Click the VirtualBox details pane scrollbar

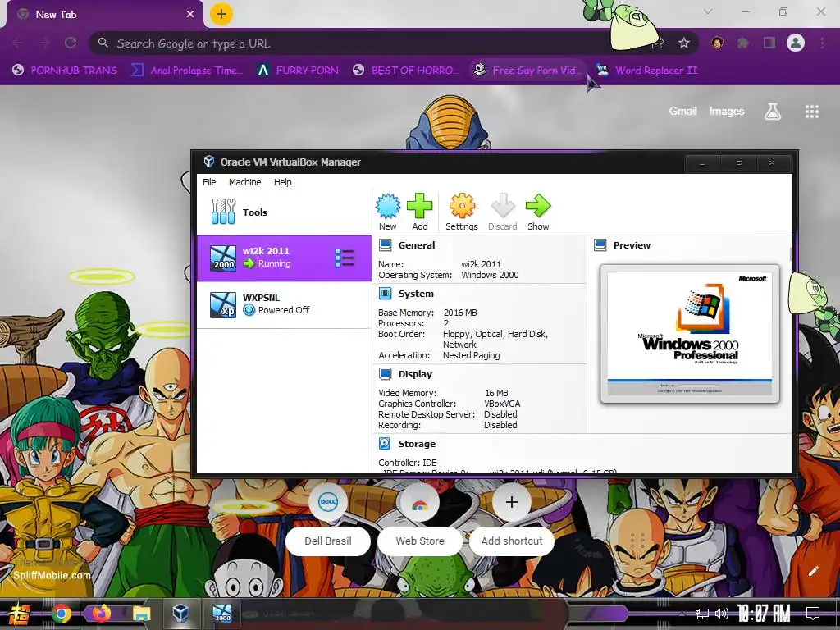click(x=790, y=254)
